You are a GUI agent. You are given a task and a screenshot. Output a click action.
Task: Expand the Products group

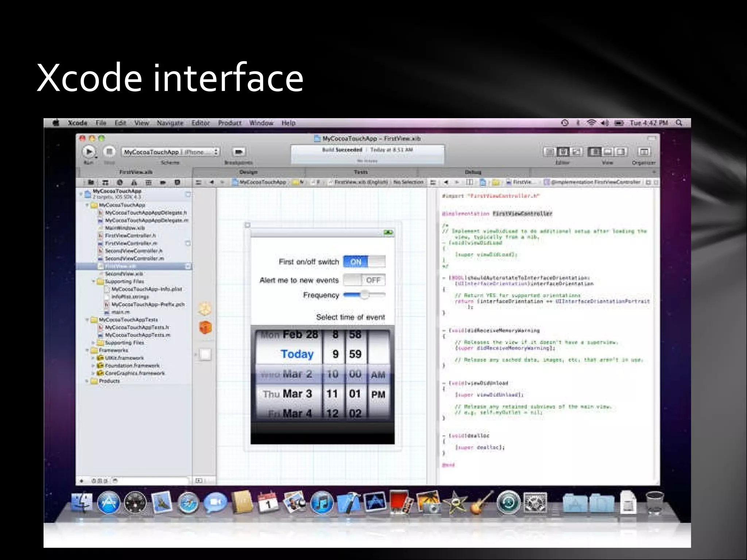click(x=88, y=381)
